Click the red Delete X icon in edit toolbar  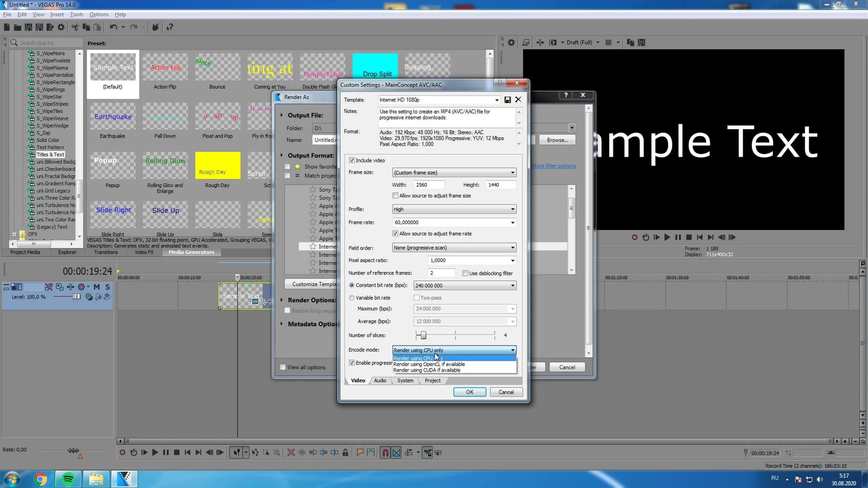click(x=291, y=452)
